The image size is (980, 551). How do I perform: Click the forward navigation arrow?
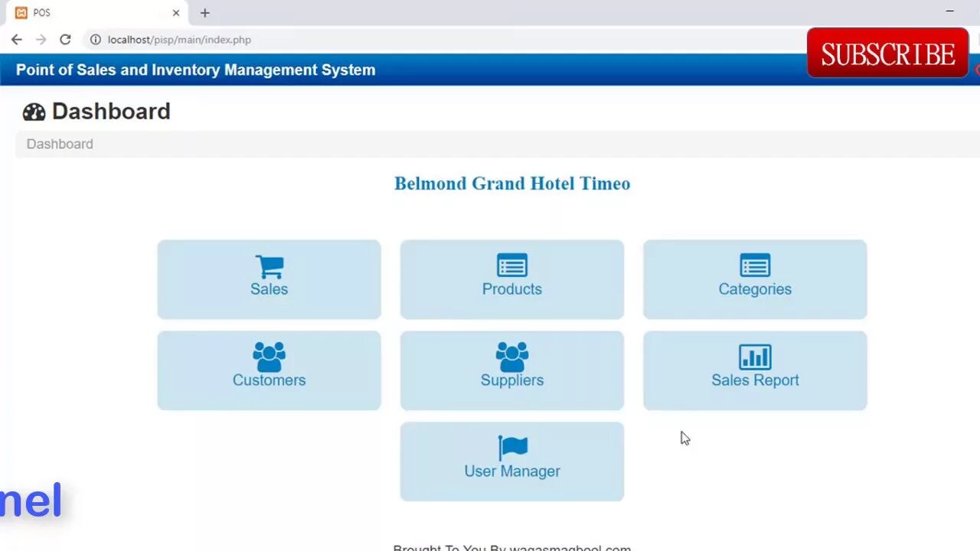click(x=41, y=40)
